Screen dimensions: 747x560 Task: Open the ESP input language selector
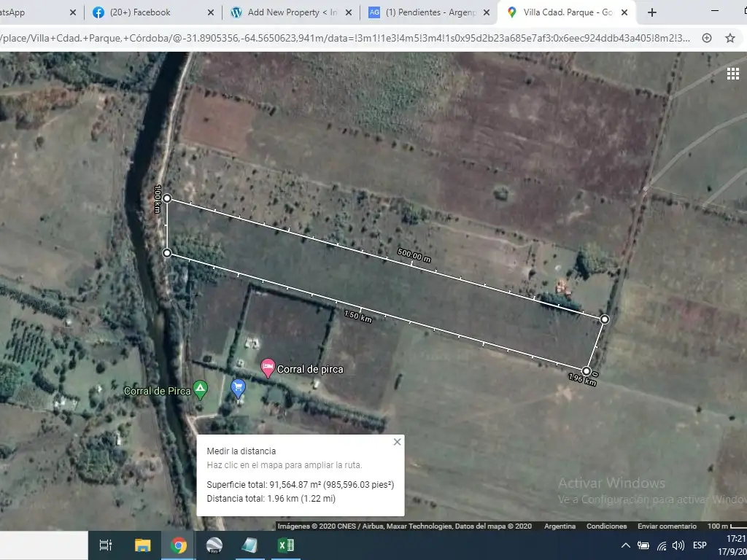(700, 545)
